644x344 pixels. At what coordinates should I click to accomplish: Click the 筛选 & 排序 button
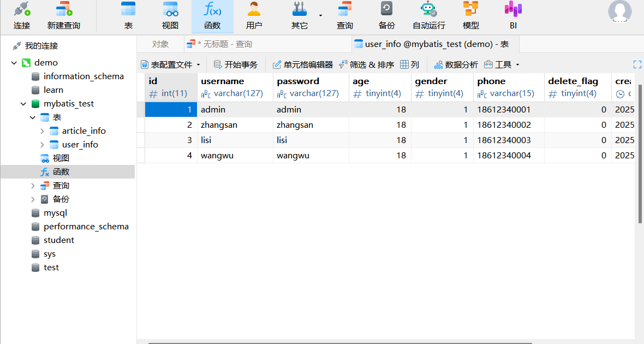click(x=366, y=64)
